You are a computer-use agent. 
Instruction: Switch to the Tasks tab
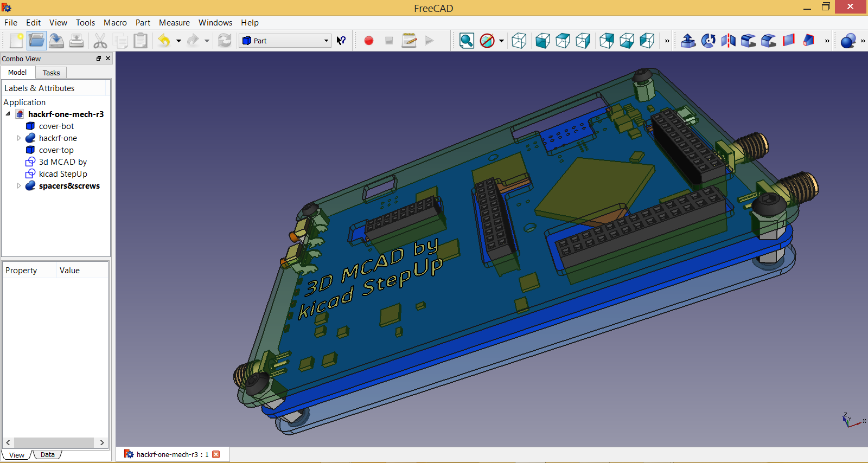pos(52,73)
